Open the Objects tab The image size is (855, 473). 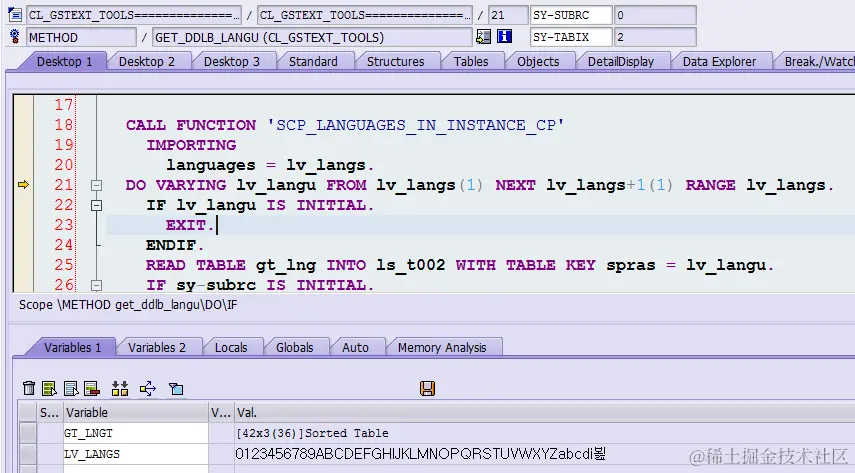click(x=538, y=62)
